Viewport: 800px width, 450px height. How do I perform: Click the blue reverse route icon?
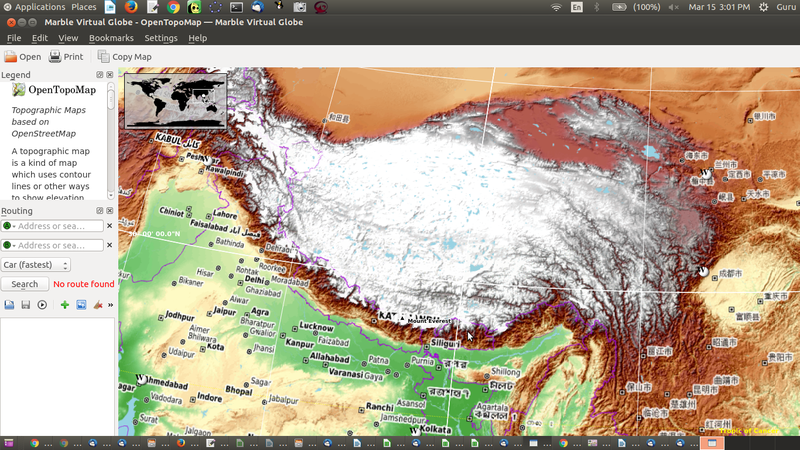pos(81,305)
